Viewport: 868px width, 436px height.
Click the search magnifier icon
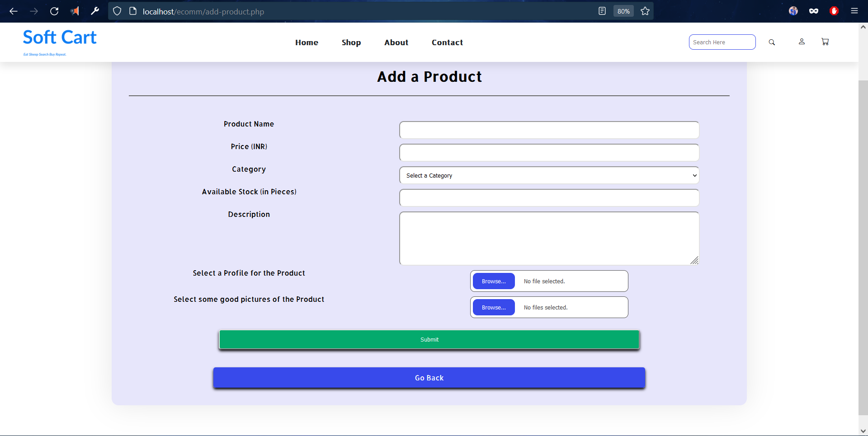[772, 42]
